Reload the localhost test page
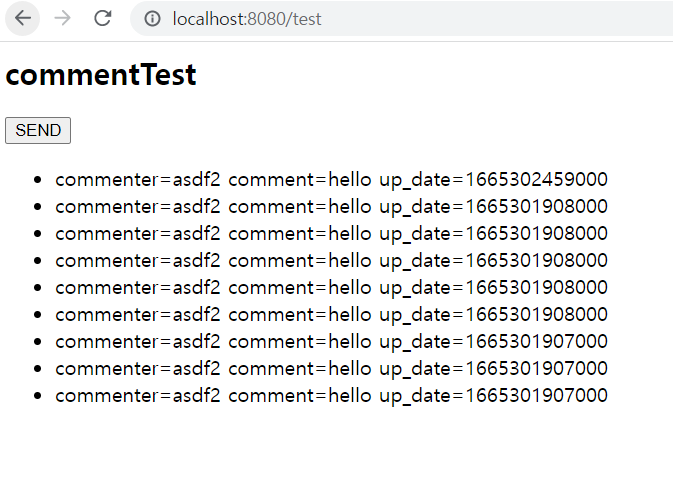Screen dimensions: 673x484 pos(103,18)
